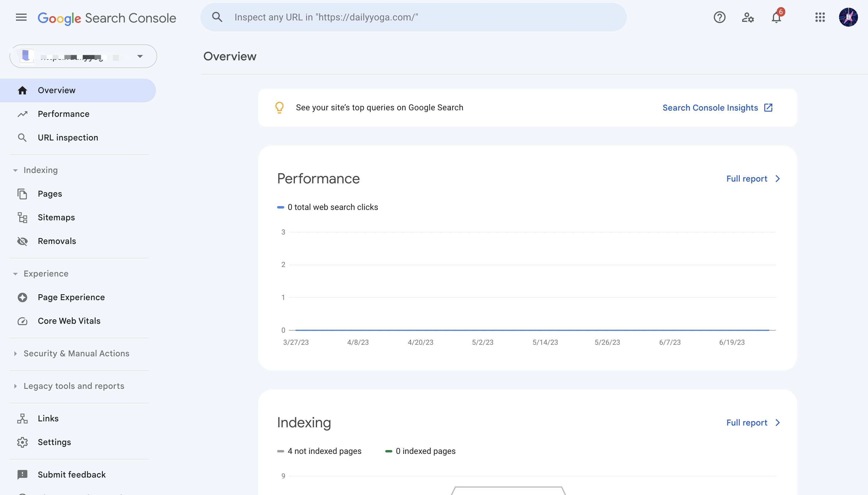Open the hamburger main menu
The image size is (868, 495).
pos(21,17)
